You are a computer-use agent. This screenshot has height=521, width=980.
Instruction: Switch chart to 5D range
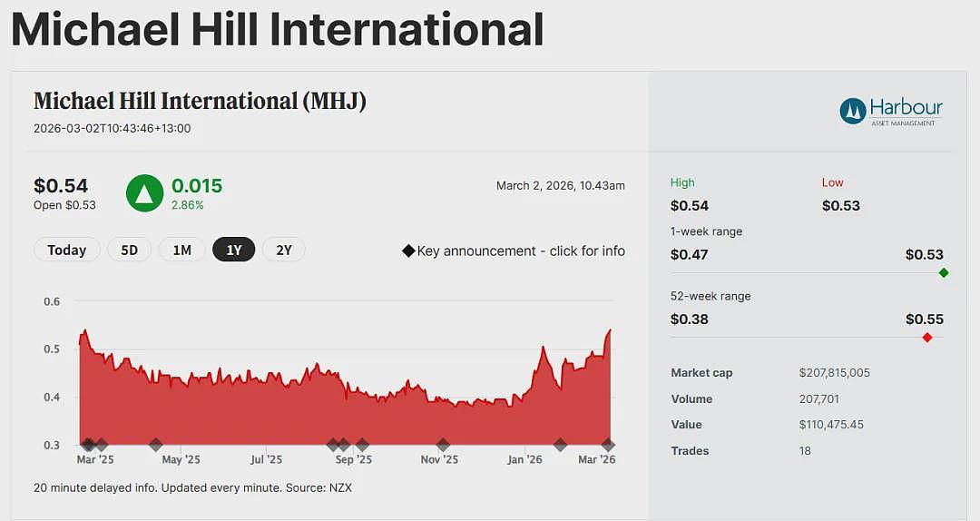tap(130, 250)
